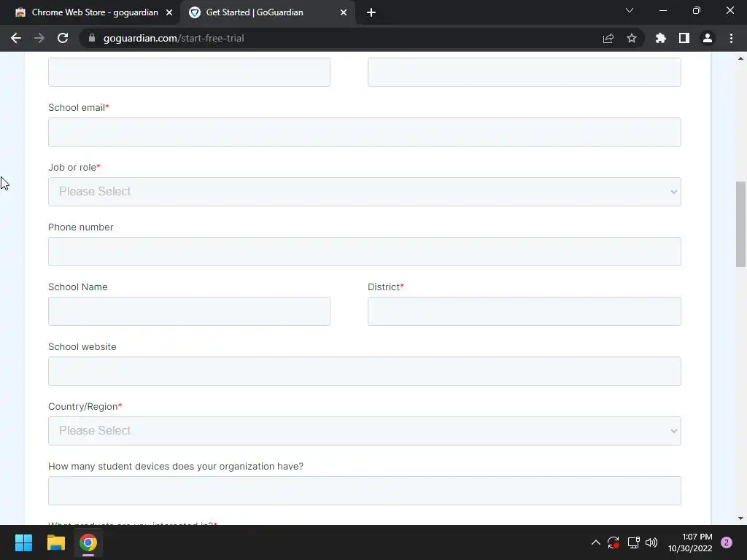Screen dimensions: 747x560
Task: Open the notifications badge
Action: [727, 542]
